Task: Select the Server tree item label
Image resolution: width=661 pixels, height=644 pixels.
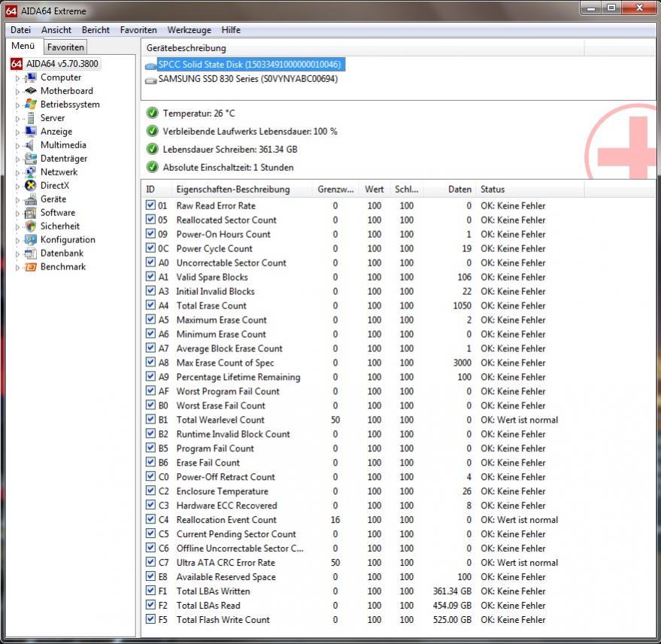Action: pos(53,118)
